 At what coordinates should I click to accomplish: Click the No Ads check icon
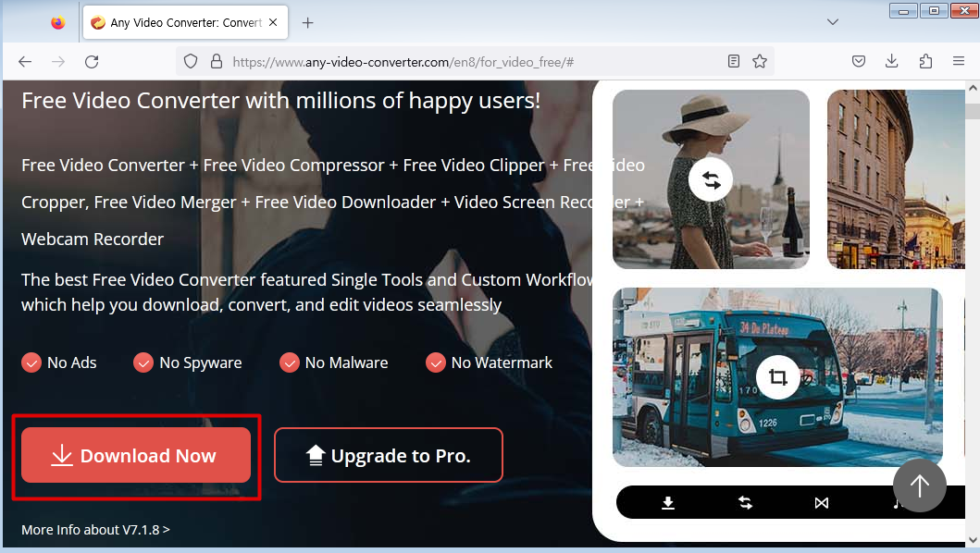pyautogui.click(x=31, y=363)
